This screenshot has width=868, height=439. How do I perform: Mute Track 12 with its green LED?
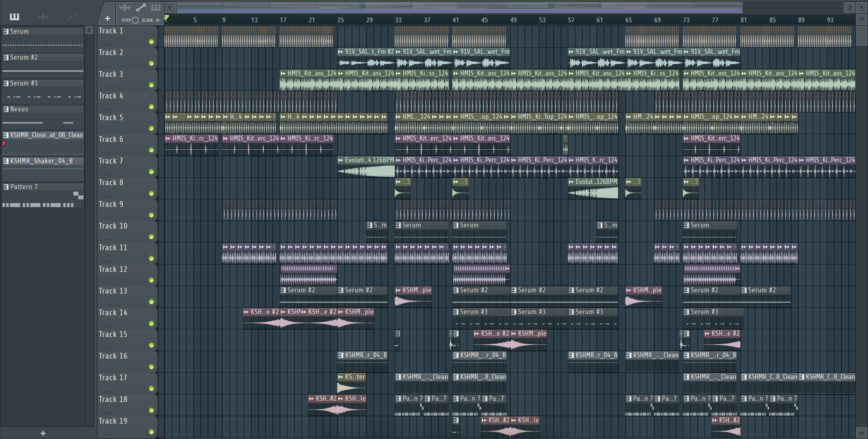(152, 280)
